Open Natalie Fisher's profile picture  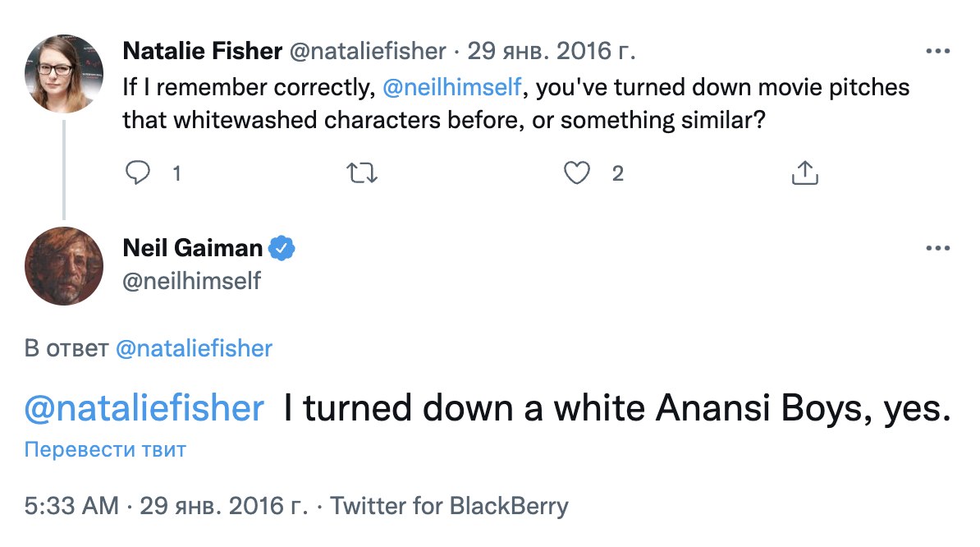[64, 74]
